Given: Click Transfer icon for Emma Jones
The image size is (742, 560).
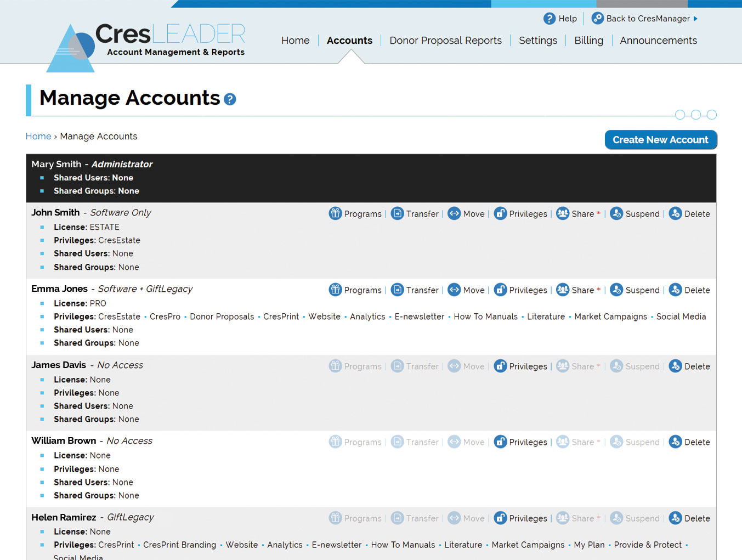Looking at the screenshot, I should (x=397, y=290).
